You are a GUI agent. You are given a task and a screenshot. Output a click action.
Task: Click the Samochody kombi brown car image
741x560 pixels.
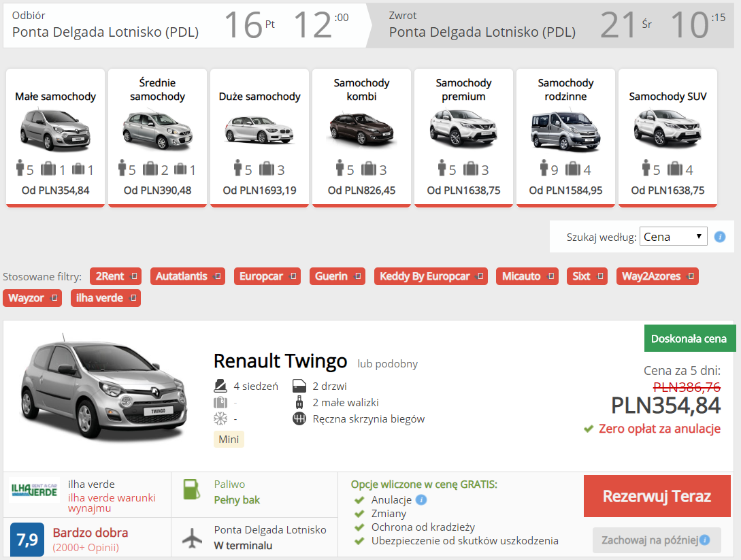(361, 128)
